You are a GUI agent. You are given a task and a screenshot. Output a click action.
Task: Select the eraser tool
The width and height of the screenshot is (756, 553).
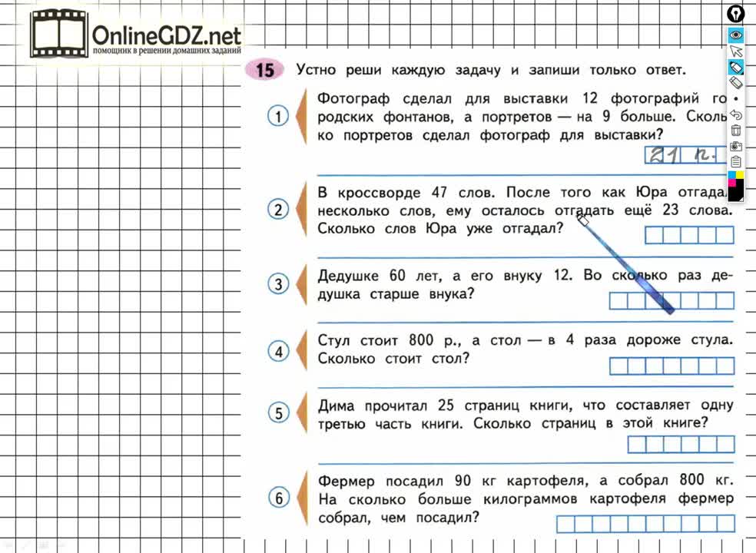735,82
